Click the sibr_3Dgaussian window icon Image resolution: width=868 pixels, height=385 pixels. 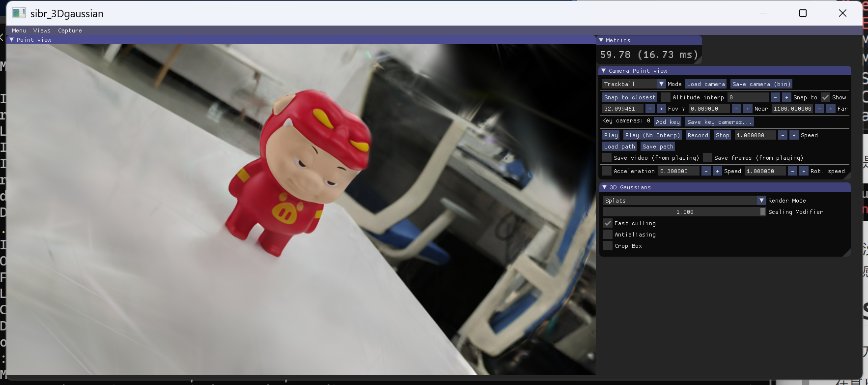[19, 13]
